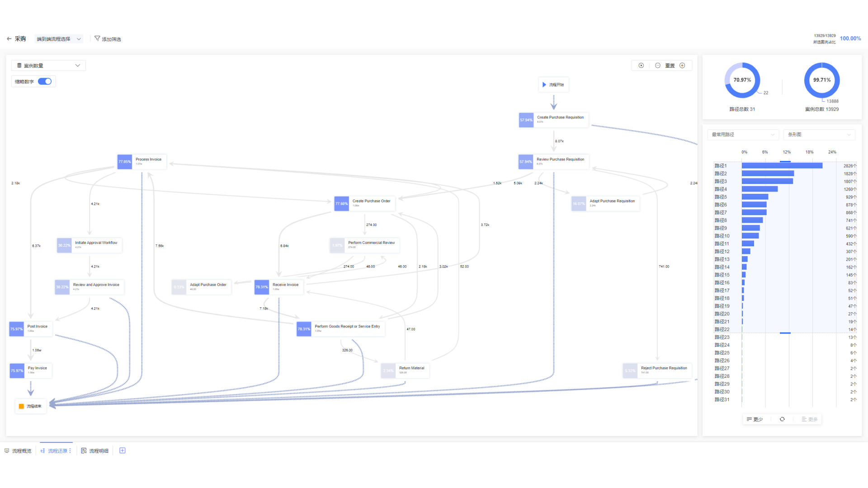Click the Process Invoice node

coord(142,161)
